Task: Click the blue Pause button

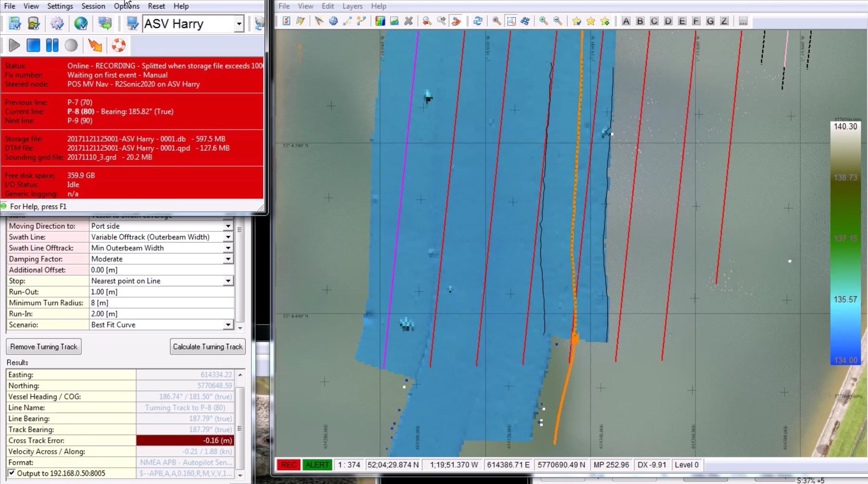Action: [52, 46]
